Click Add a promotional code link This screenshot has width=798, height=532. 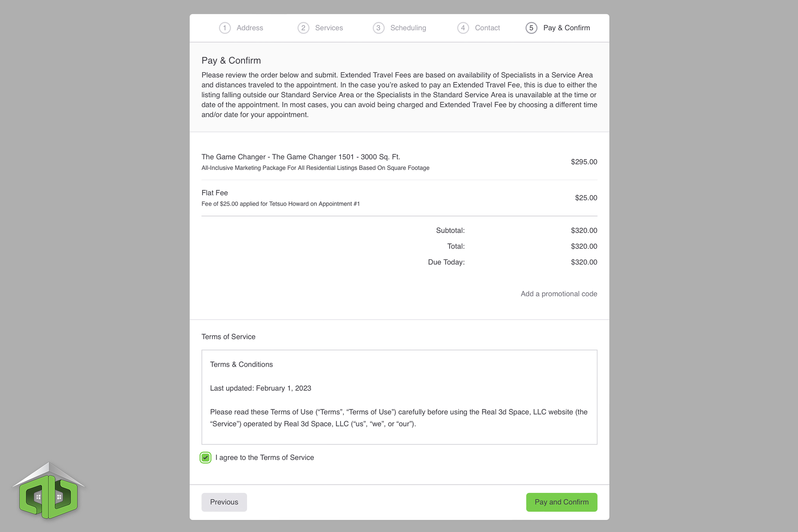559,294
